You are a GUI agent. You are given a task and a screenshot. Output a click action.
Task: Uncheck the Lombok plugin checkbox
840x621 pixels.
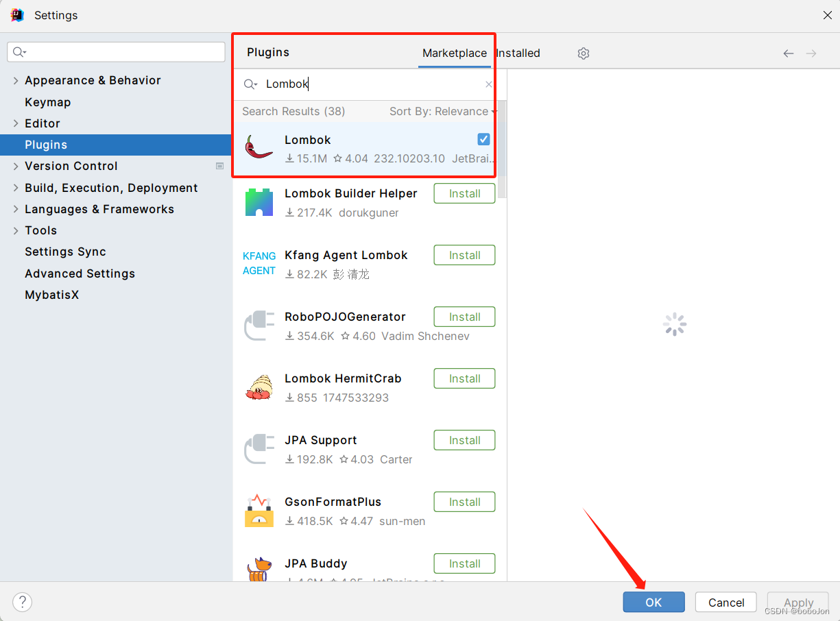click(484, 139)
